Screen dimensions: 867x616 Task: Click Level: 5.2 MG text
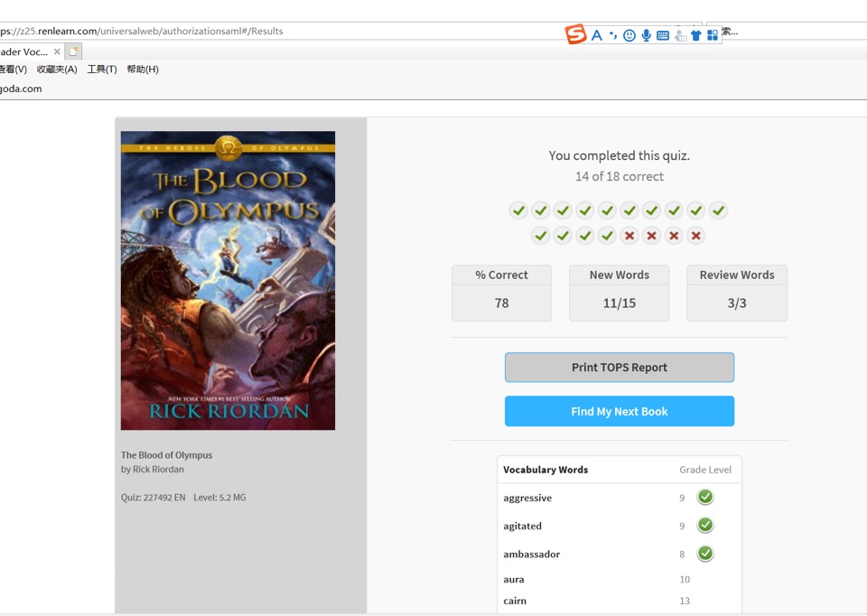pyautogui.click(x=219, y=498)
